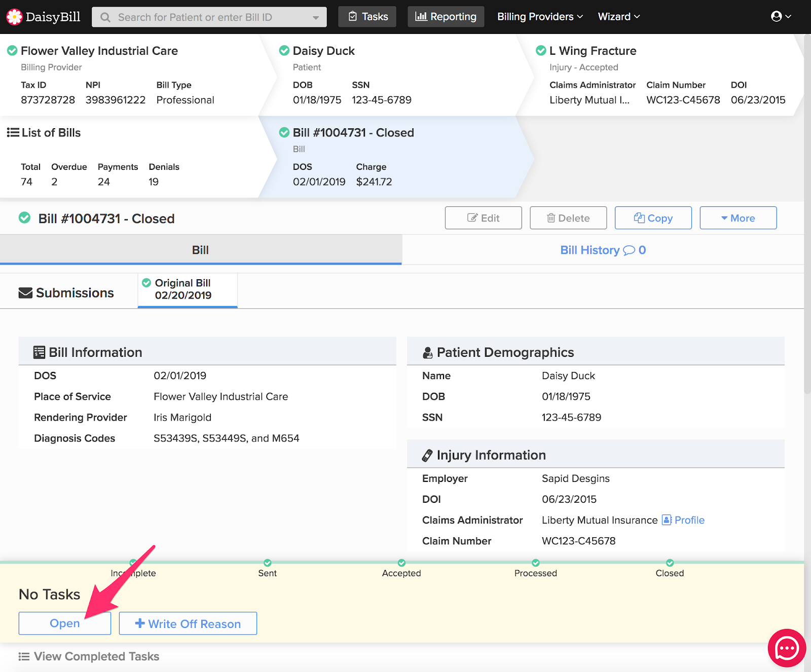Open the search dropdown arrow
Viewport: 811px width, 672px height.
[x=316, y=18]
